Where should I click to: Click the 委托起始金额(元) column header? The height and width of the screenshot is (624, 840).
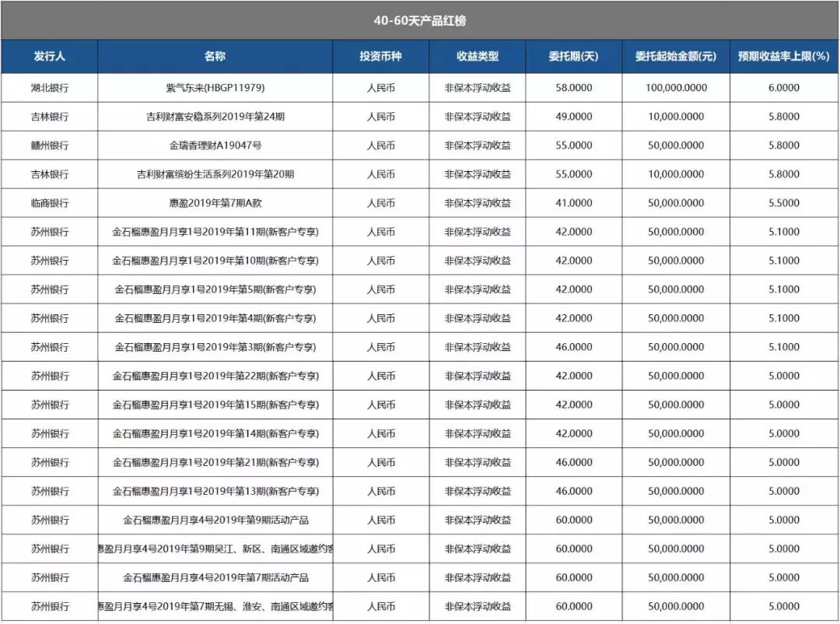coord(676,56)
